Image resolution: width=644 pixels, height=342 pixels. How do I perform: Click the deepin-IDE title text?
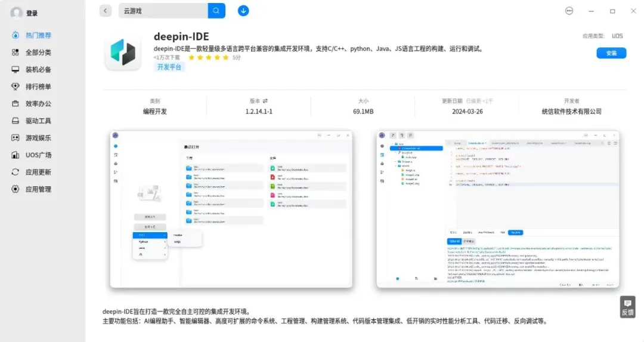coord(181,36)
